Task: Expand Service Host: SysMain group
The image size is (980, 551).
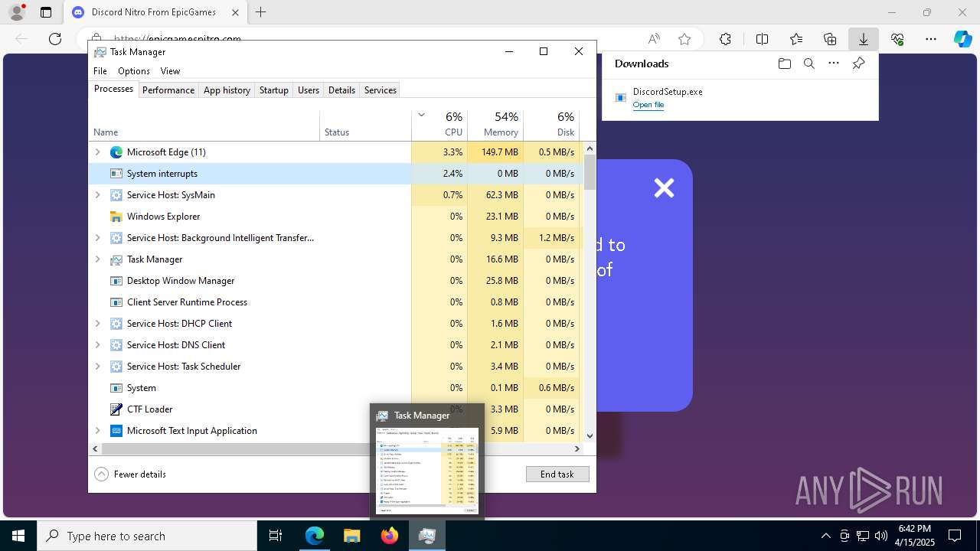Action: (x=97, y=195)
